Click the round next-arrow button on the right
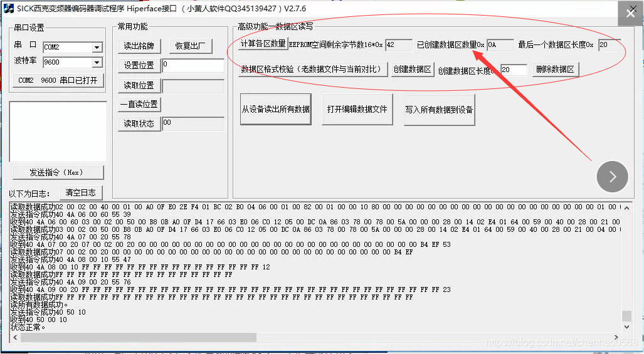 (612, 176)
